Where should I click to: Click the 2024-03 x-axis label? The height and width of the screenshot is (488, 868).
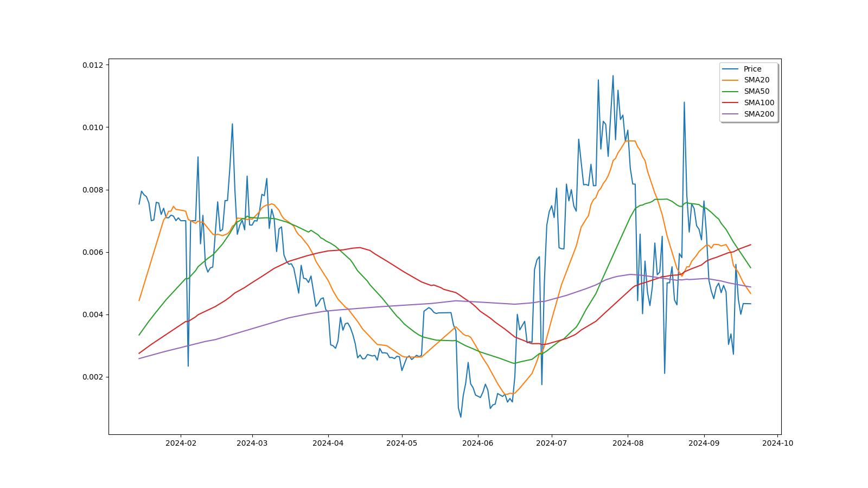pos(252,443)
